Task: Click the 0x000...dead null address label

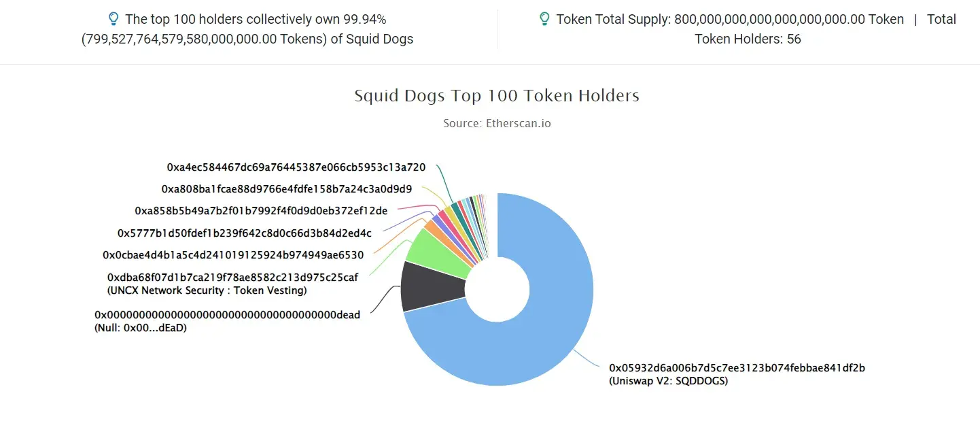Action: click(227, 315)
